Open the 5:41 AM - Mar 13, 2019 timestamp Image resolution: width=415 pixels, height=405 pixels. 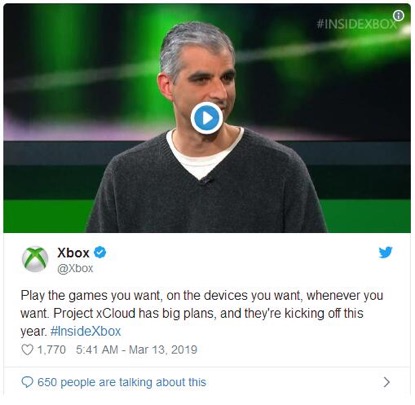tap(137, 350)
